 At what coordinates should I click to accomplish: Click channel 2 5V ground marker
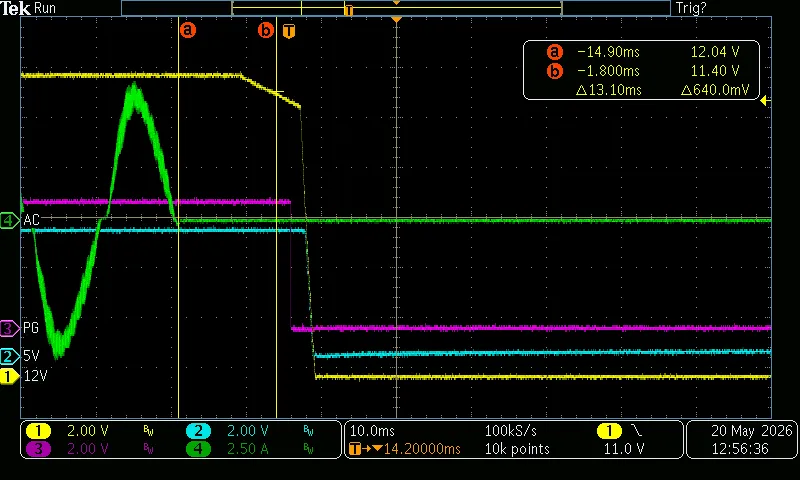8,356
